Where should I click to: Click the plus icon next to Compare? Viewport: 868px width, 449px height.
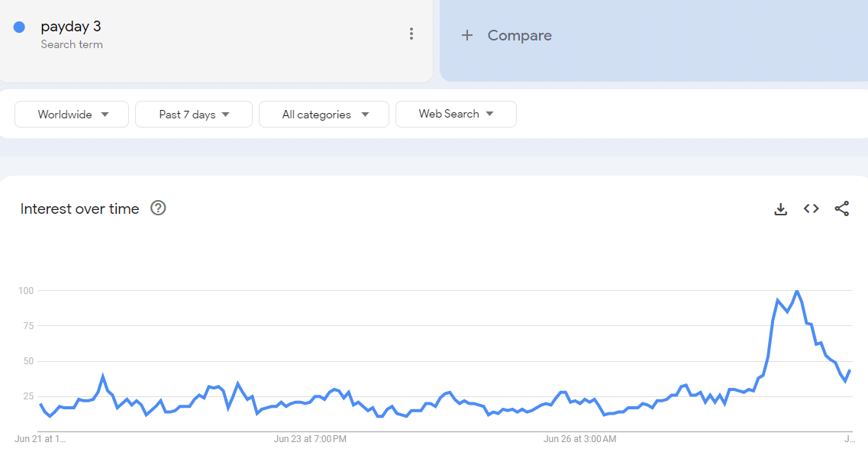tap(467, 35)
